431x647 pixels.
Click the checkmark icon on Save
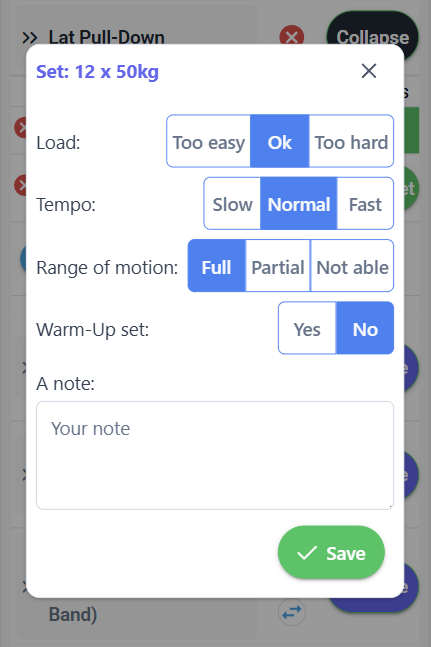click(307, 553)
